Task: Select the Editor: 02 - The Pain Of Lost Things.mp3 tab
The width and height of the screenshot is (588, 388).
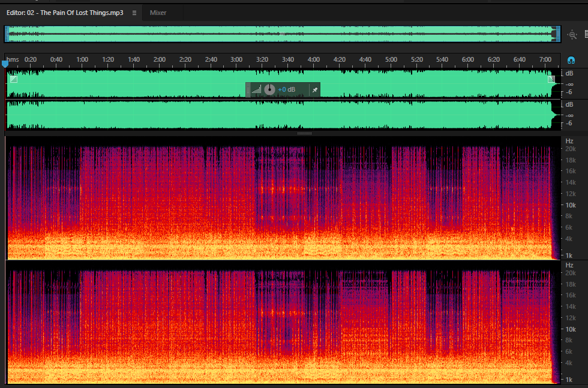Action: pos(65,13)
